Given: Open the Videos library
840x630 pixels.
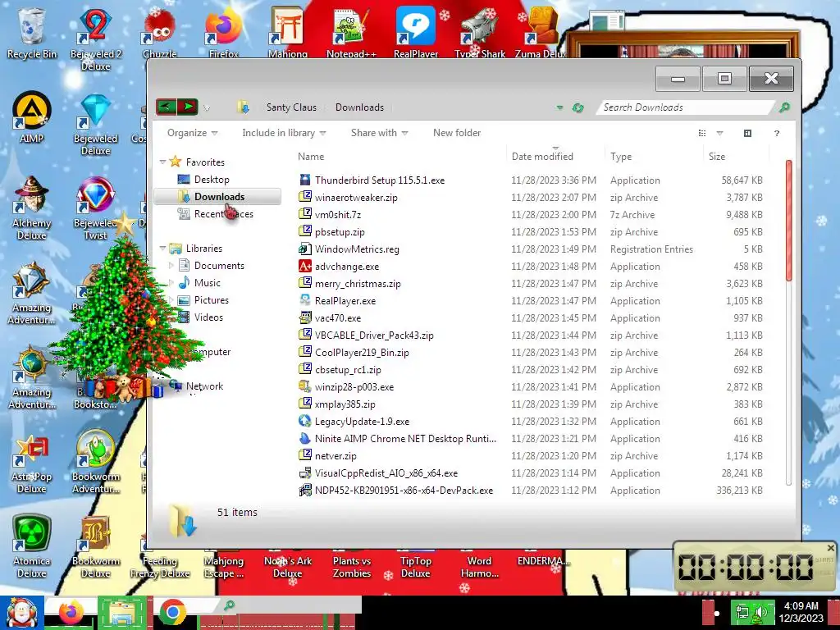Looking at the screenshot, I should pyautogui.click(x=208, y=317).
